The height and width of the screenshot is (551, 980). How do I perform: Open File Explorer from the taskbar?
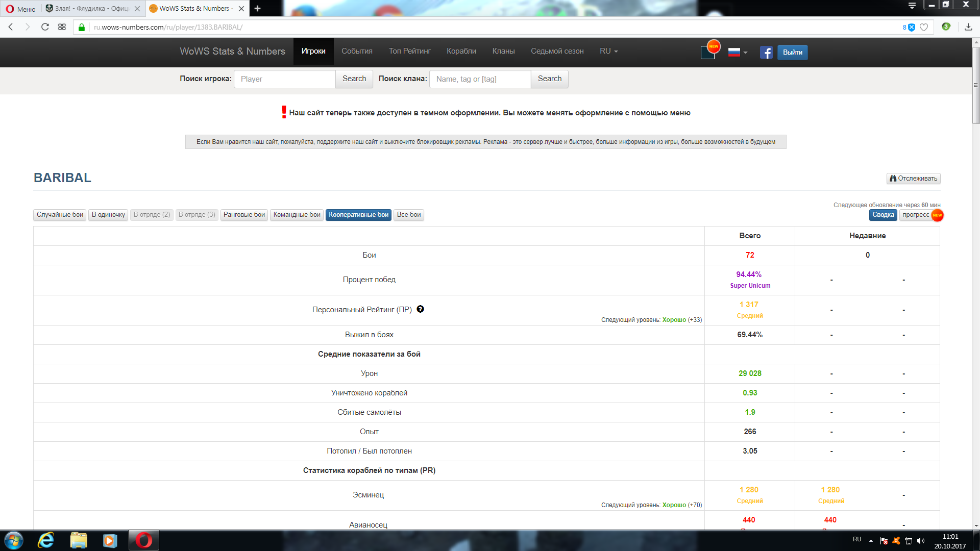tap(79, 541)
